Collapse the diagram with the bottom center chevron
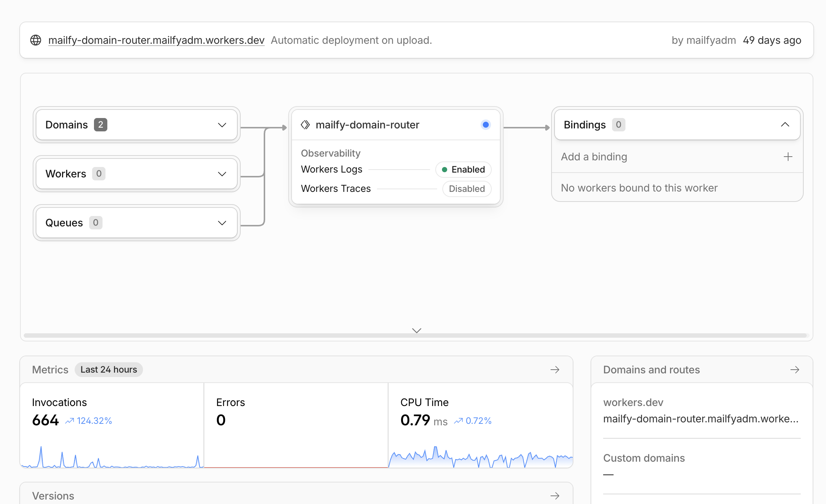 (417, 330)
